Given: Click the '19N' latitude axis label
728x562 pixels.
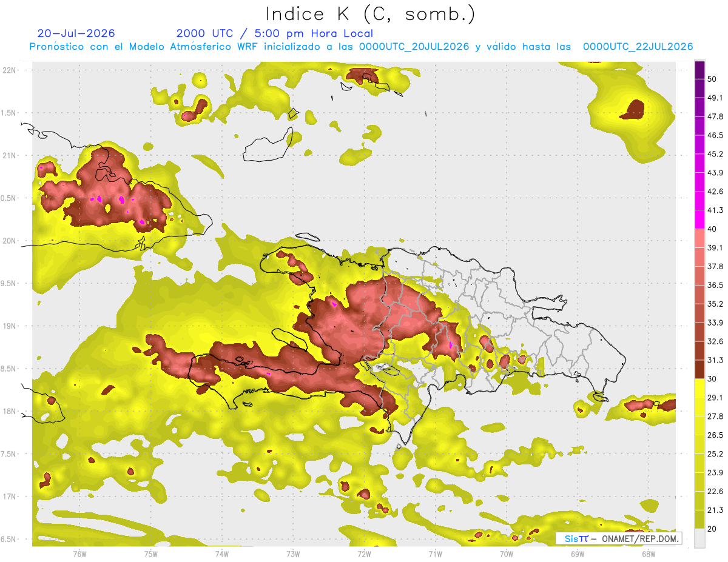Looking at the screenshot, I should [10, 326].
